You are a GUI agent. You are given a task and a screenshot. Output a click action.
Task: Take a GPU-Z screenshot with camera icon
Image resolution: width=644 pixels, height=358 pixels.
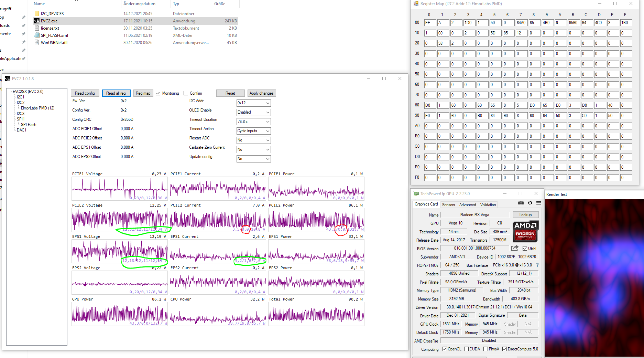[521, 203]
